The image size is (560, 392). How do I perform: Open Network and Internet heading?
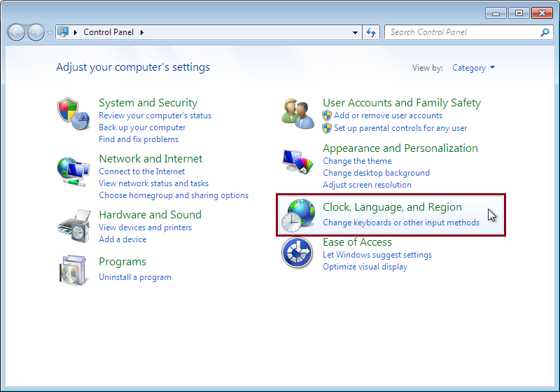(x=150, y=158)
